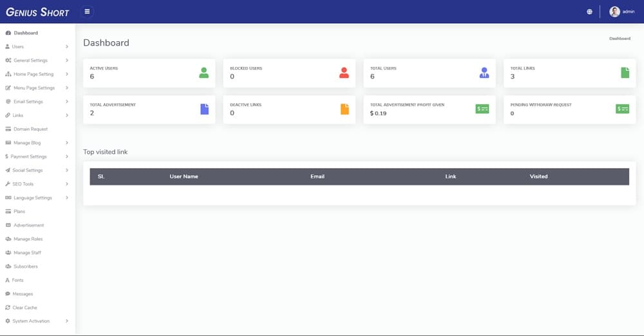Click the Deactive Links orange file icon
This screenshot has height=336, width=644.
click(x=345, y=109)
